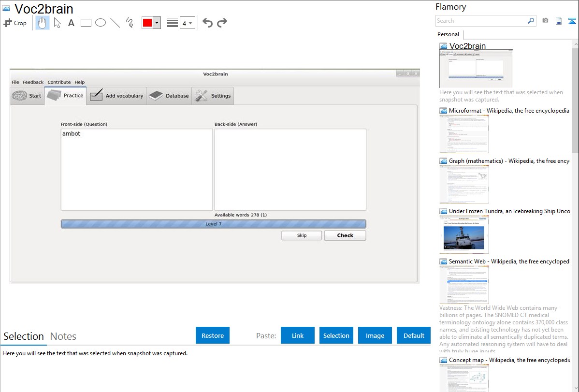
Task: Click the Restore button
Action: [213, 335]
